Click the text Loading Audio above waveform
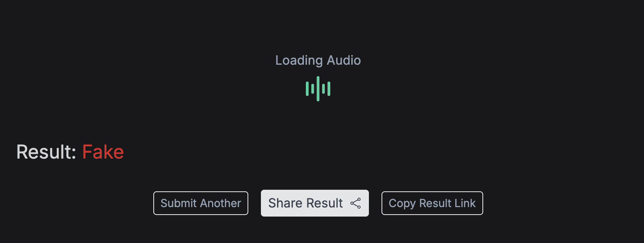This screenshot has width=644, height=243. point(318,60)
